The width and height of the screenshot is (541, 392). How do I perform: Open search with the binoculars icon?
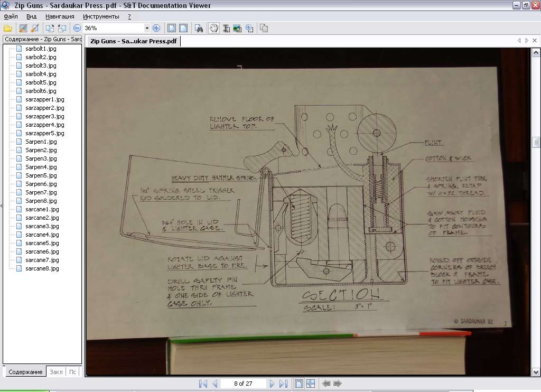[199, 29]
